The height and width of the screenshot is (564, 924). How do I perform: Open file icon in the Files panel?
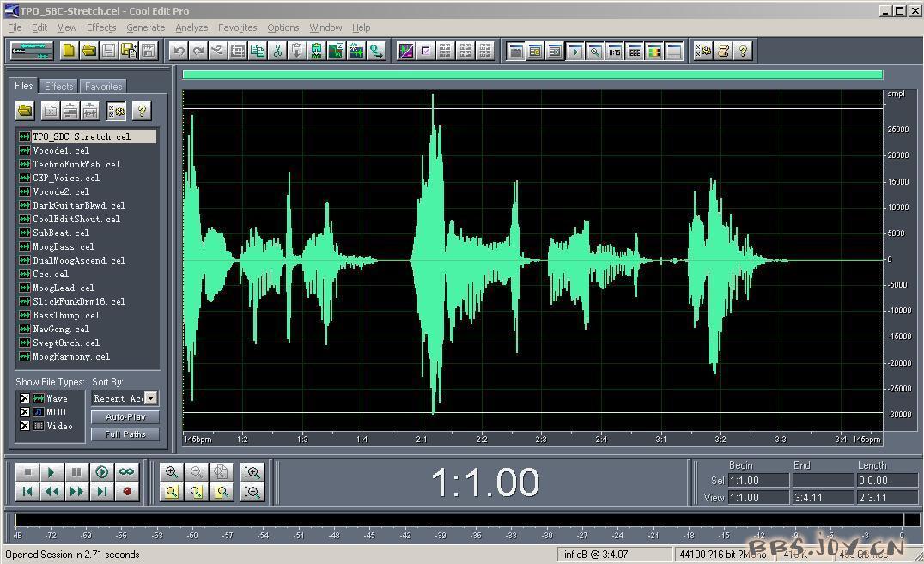point(25,111)
